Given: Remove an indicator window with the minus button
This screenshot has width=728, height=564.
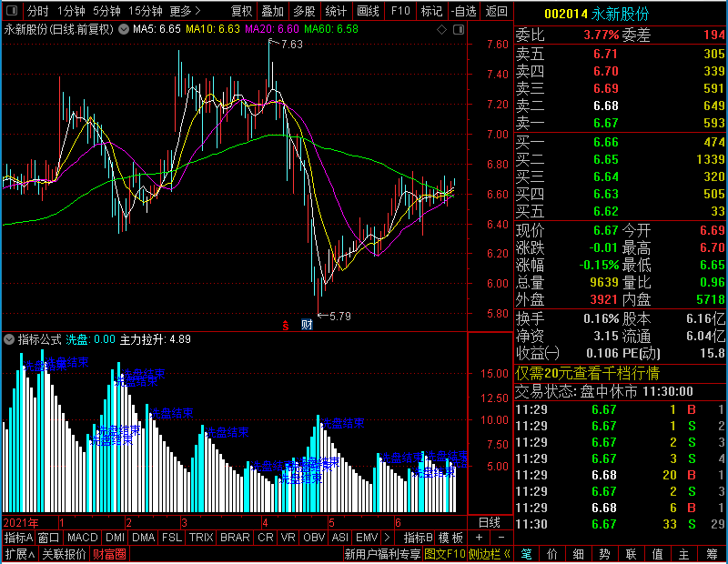Looking at the screenshot, I should tap(501, 538).
